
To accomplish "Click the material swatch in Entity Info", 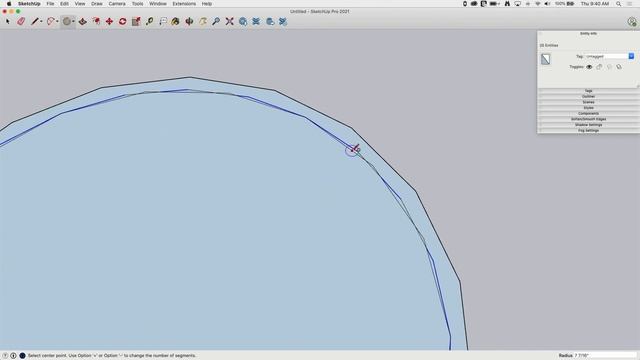I will click(545, 59).
